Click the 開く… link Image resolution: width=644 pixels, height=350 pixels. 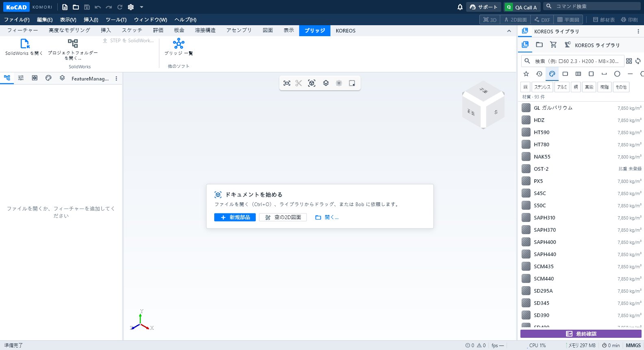[327, 217]
